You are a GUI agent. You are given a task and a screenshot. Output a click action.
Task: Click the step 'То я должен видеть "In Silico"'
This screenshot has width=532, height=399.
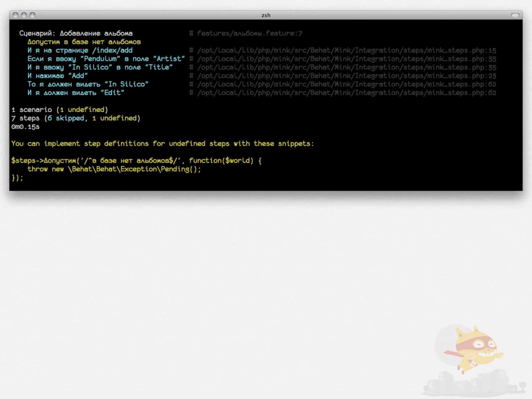[x=88, y=84]
